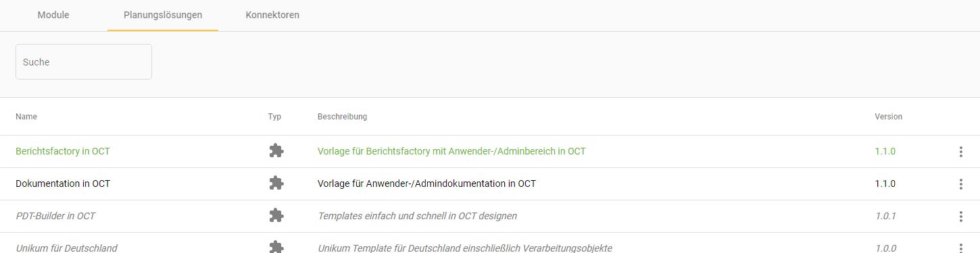The width and height of the screenshot is (980, 253).
Task: Select Dokumentation in OCT name
Action: click(x=63, y=184)
